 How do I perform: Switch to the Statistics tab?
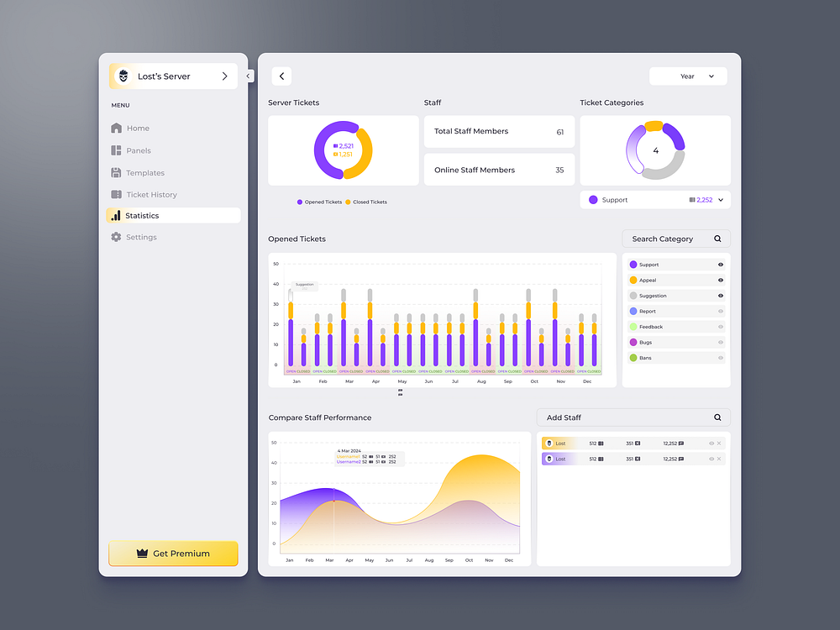[x=143, y=215]
